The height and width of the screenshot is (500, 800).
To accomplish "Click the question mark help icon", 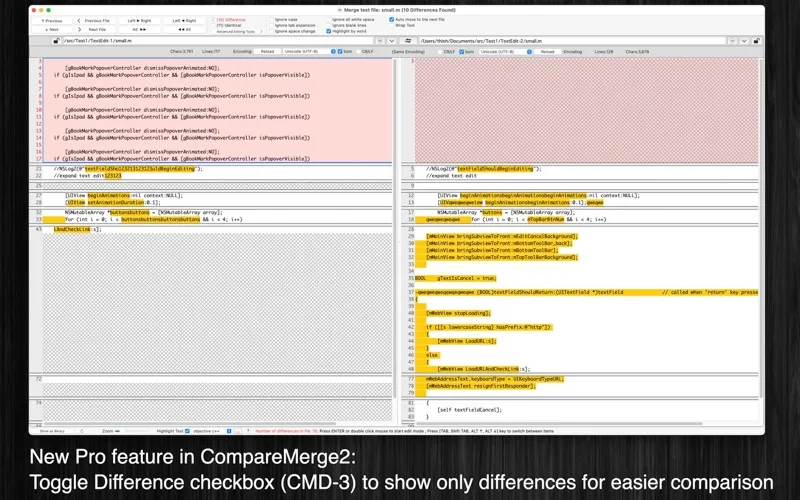I will [248, 431].
